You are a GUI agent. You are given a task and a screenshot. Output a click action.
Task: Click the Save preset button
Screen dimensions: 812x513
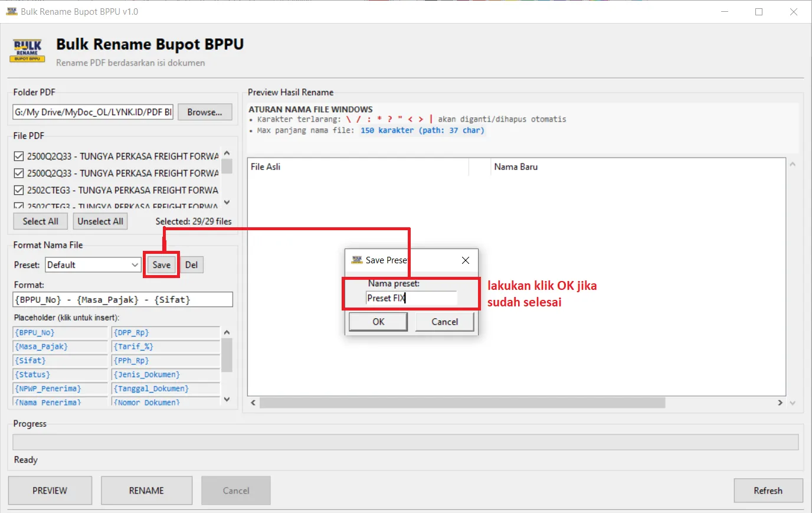coord(161,265)
